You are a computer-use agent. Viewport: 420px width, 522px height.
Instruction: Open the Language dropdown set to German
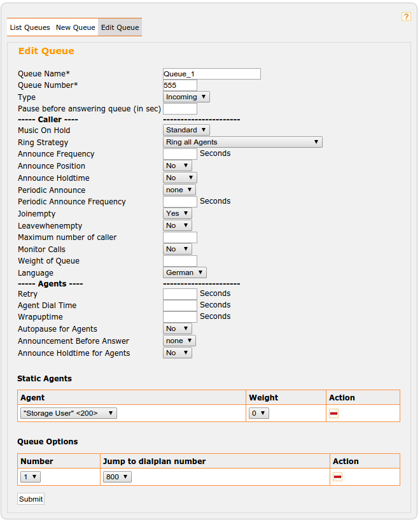click(x=185, y=272)
